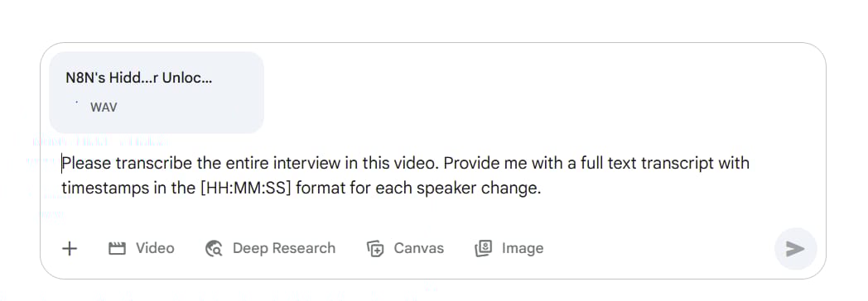Image resolution: width=868 pixels, height=301 pixels.
Task: Click the file name "N8N's Hidd...r Unloc..."
Action: 139,78
